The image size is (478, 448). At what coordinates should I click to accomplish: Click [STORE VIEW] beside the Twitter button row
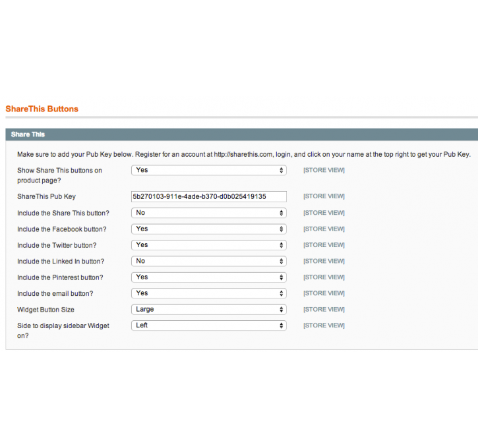pos(324,245)
